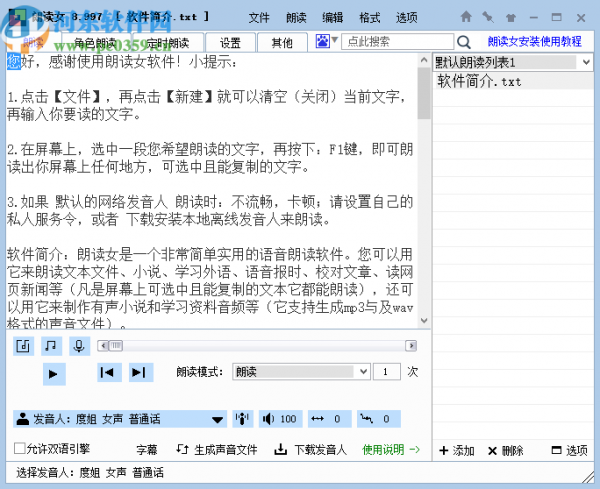600x489 pixels.
Task: Expand the search engine dropdown arrow
Action: click(334, 39)
